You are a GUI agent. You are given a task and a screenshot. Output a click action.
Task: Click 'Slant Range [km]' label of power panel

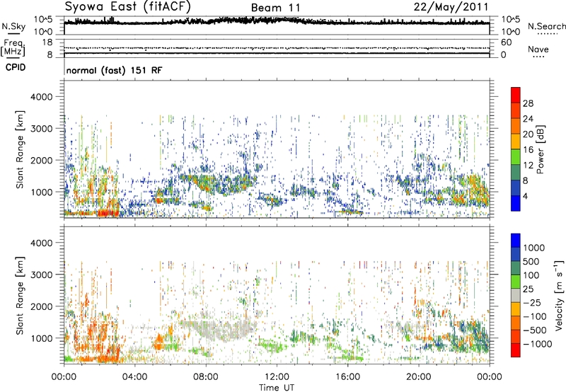[20, 149]
